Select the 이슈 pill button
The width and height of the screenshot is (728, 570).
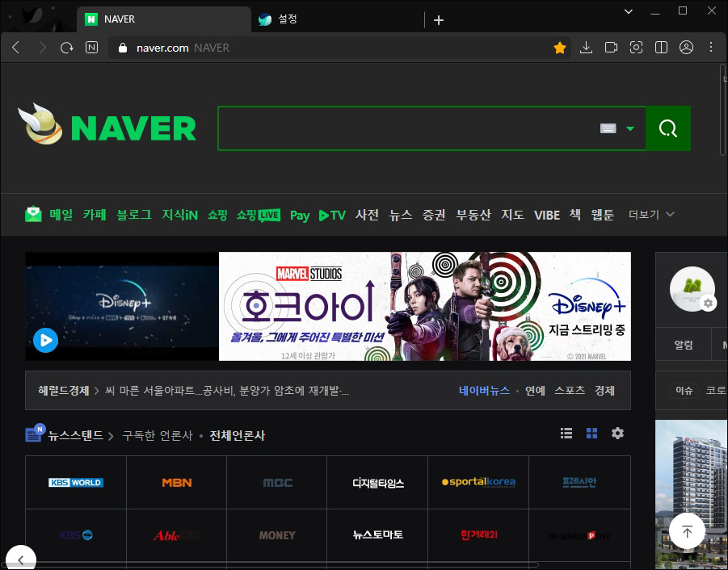(x=684, y=391)
